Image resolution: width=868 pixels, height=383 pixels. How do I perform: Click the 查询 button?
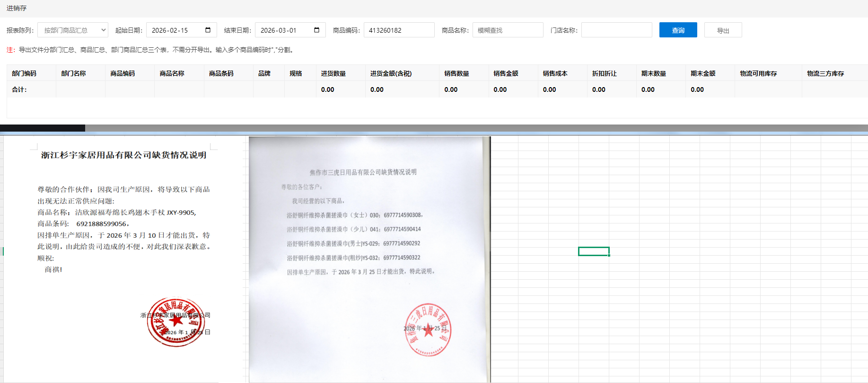tap(678, 30)
